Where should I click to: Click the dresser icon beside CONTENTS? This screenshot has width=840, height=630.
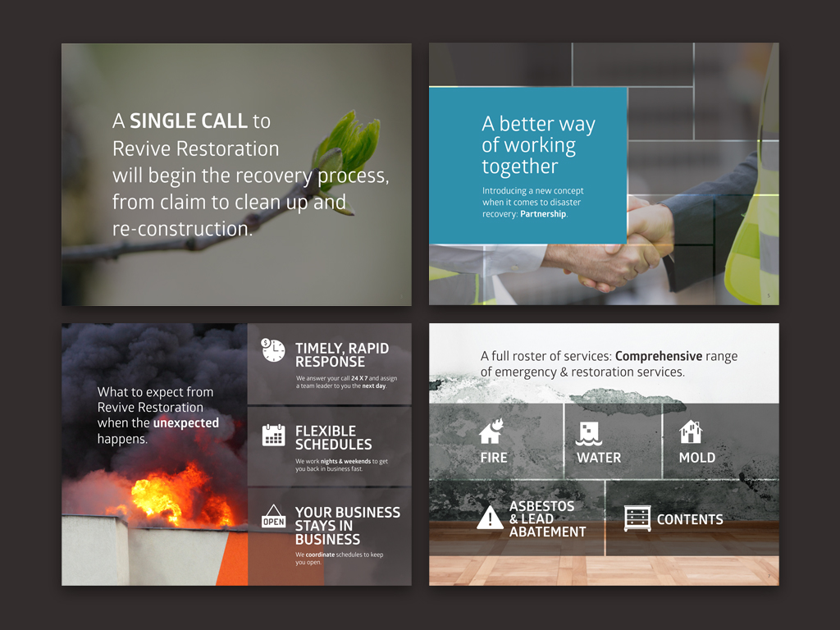637,518
